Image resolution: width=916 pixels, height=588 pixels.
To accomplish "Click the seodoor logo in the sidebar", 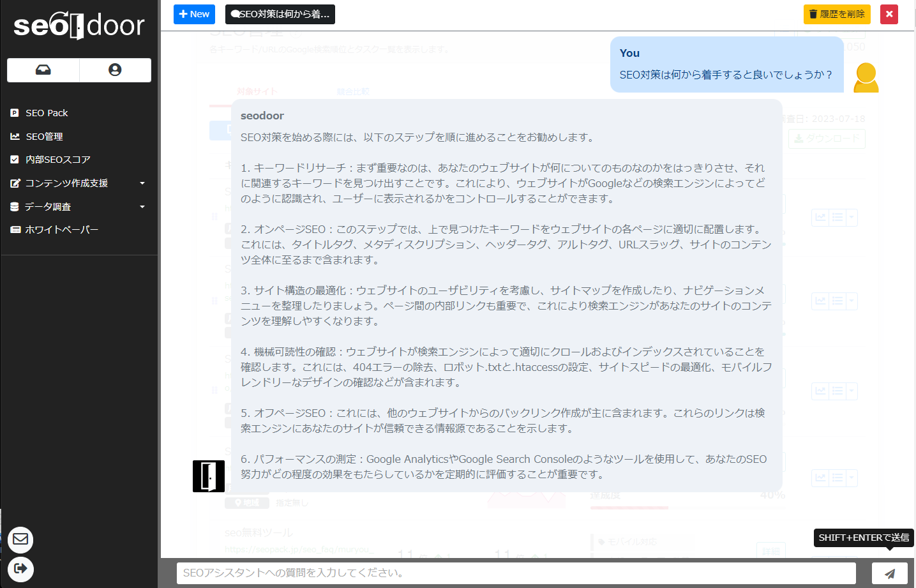I will click(x=79, y=26).
